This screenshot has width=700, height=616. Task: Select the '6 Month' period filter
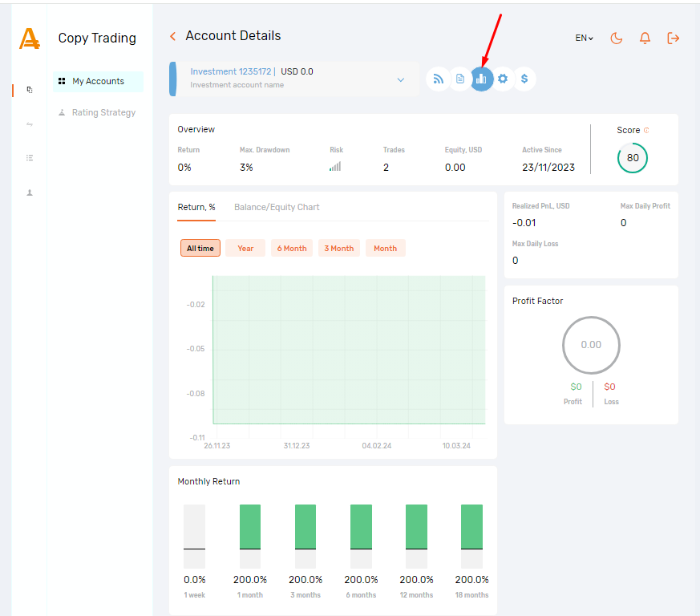[x=292, y=249]
